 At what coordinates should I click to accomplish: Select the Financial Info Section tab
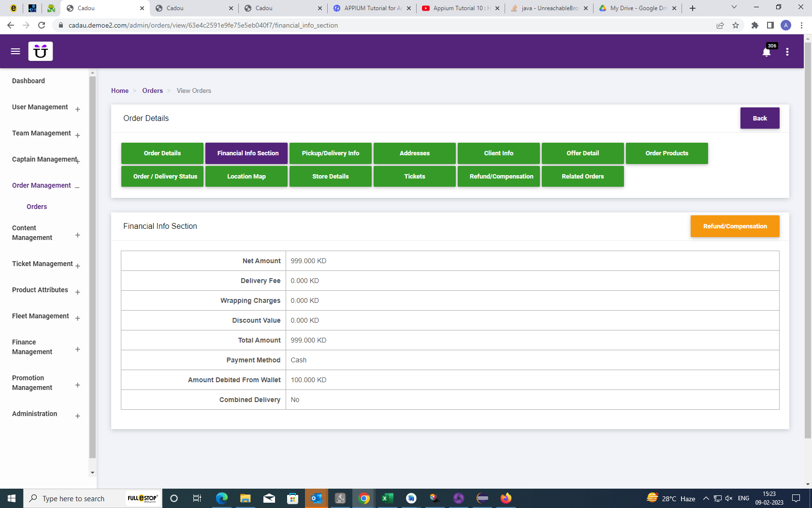246,153
